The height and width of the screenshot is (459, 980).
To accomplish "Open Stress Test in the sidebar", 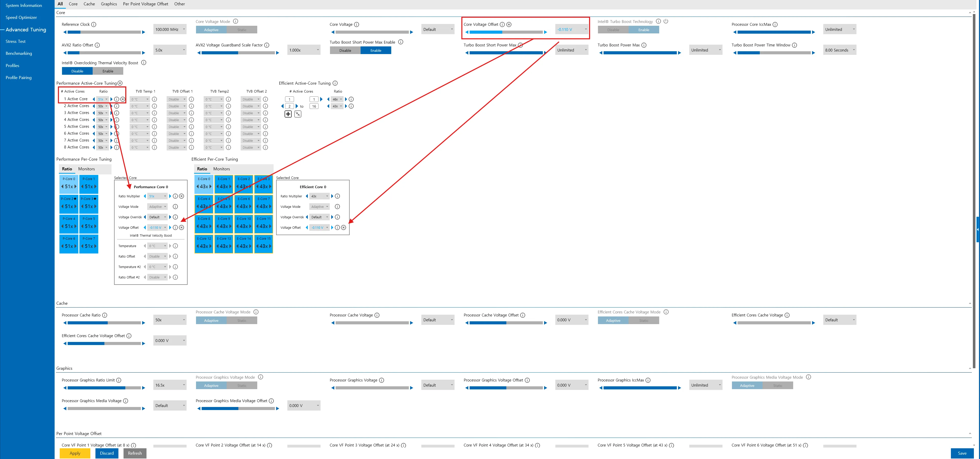I will coord(16,41).
